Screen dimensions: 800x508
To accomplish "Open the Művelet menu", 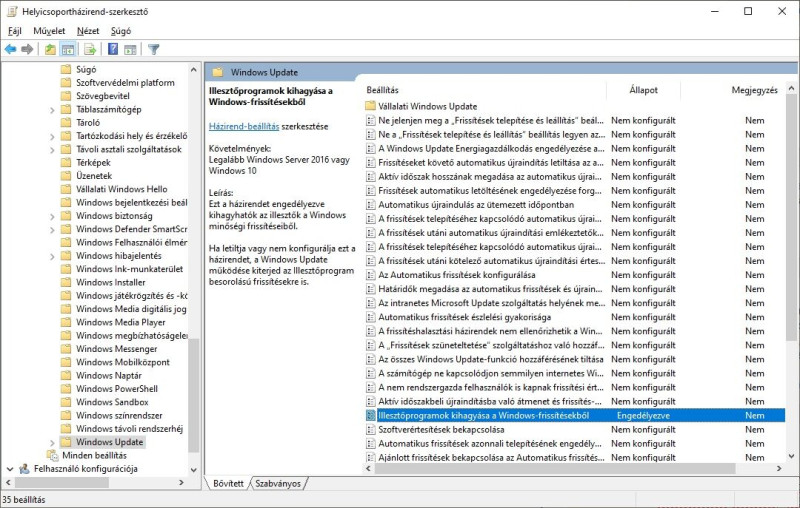I will click(x=49, y=31).
